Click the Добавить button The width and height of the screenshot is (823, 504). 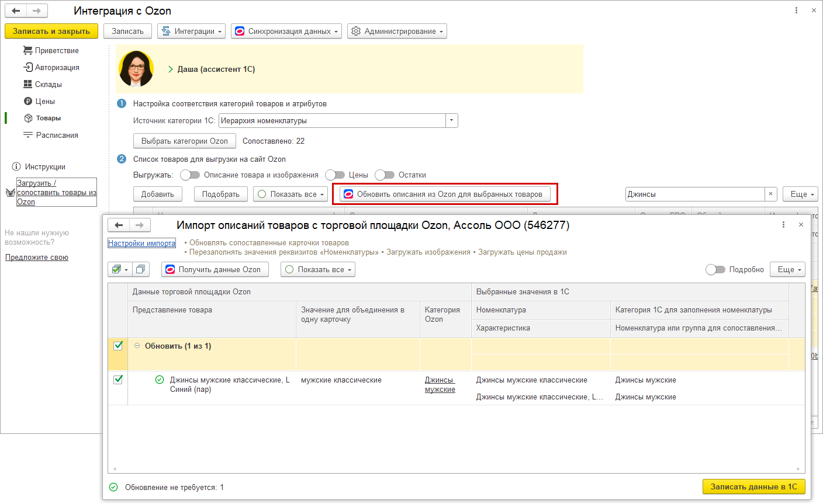coord(158,194)
